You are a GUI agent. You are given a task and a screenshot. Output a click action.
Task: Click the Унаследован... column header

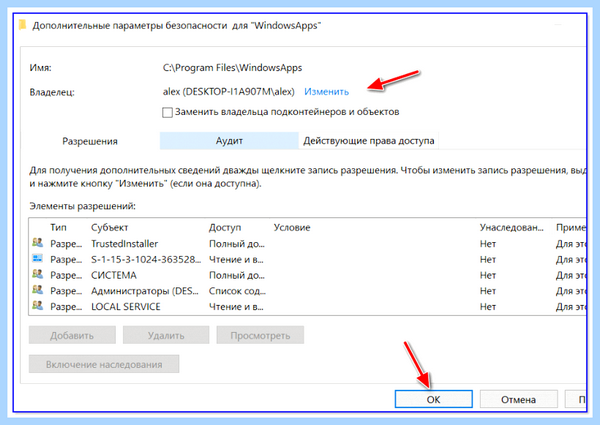click(512, 227)
